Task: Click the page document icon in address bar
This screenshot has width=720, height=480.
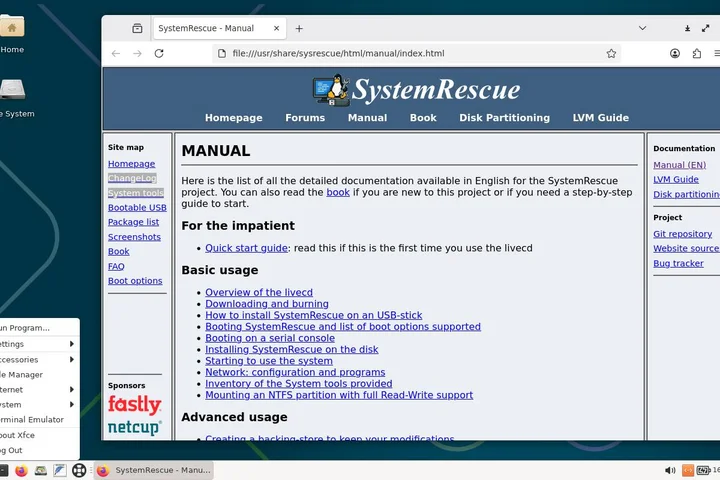Action: point(222,53)
